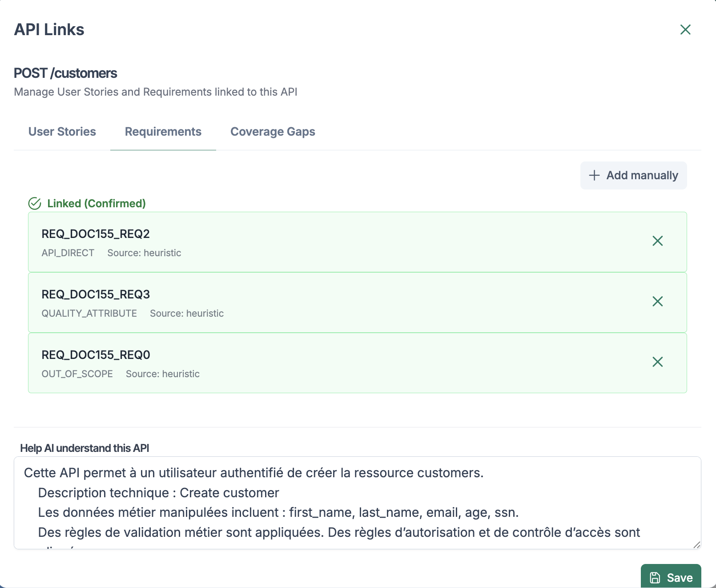
Task: Click the QUALITY_ATTRIBUTE type label
Action: tap(89, 314)
